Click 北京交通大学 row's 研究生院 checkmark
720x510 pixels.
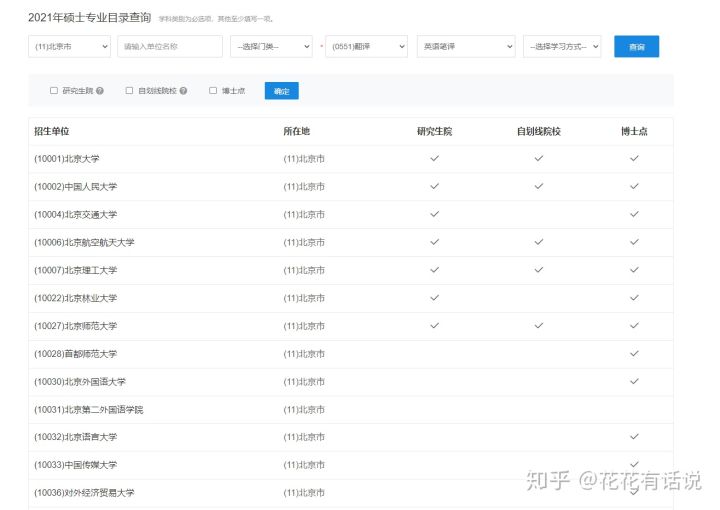pyautogui.click(x=434, y=214)
